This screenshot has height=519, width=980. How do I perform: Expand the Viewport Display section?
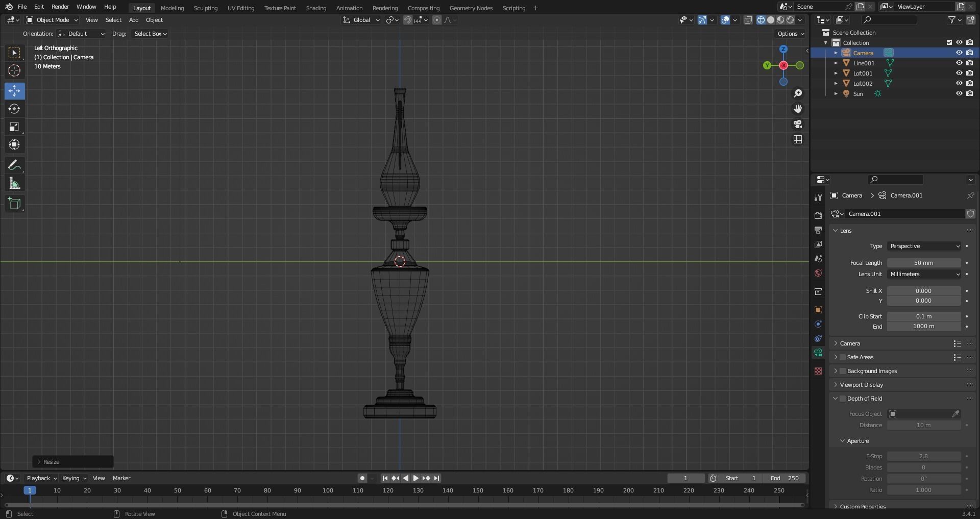click(x=861, y=385)
